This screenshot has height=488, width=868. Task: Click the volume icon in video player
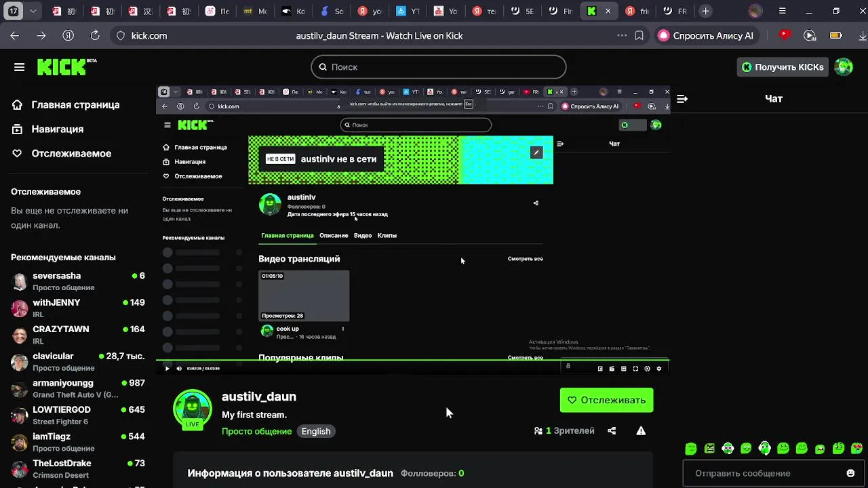pos(179,369)
